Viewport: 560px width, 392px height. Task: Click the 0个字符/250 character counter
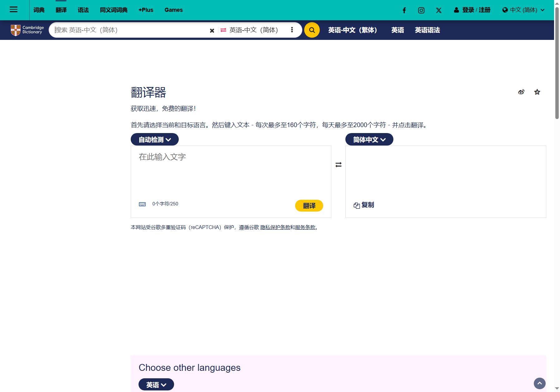coord(165,204)
